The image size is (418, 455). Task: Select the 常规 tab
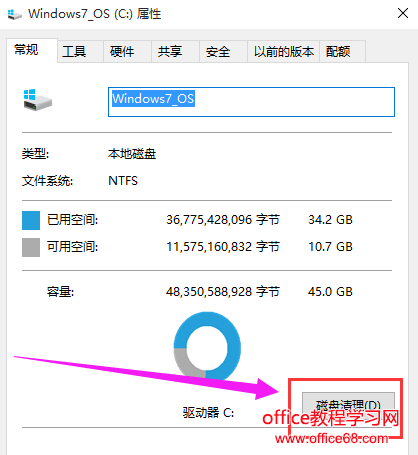tap(32, 50)
